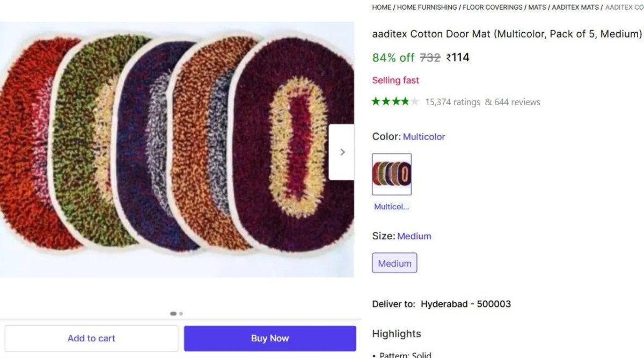Screen dimensions: 644x358
Task: Open the MATS breadcrumb link
Action: click(x=538, y=7)
